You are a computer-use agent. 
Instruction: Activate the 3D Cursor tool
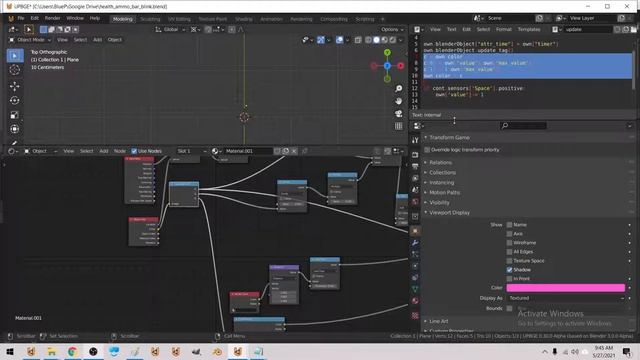[15, 70]
